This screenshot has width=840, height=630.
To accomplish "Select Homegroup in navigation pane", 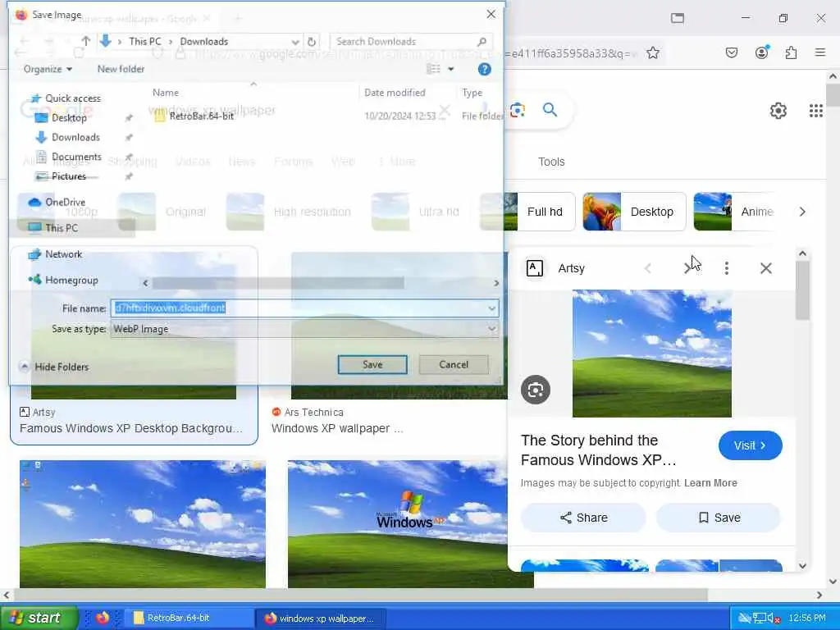I will [x=71, y=280].
